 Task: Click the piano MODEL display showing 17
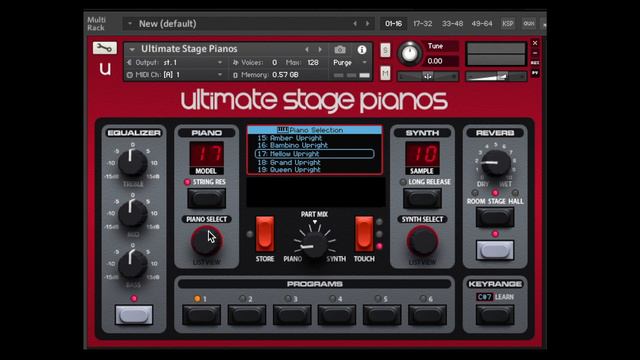pyautogui.click(x=207, y=154)
